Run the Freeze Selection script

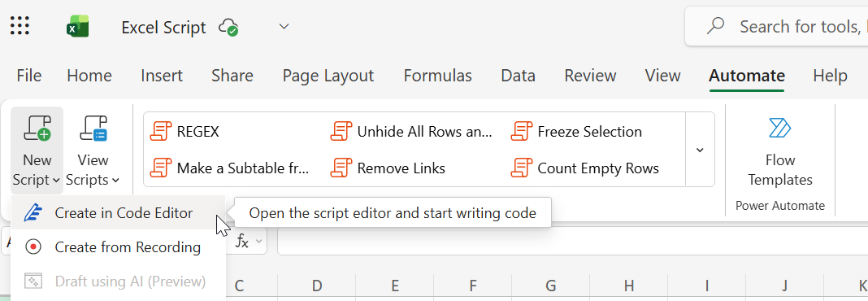tap(577, 132)
